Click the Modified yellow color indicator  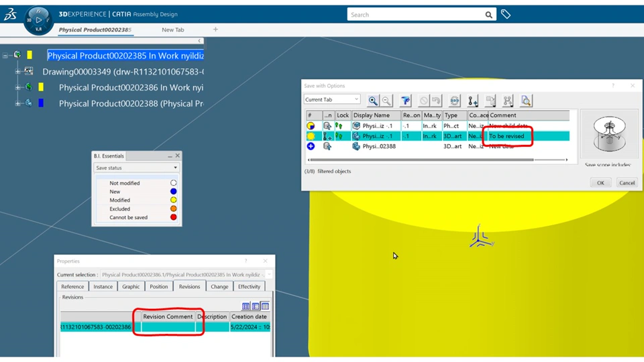173,200
